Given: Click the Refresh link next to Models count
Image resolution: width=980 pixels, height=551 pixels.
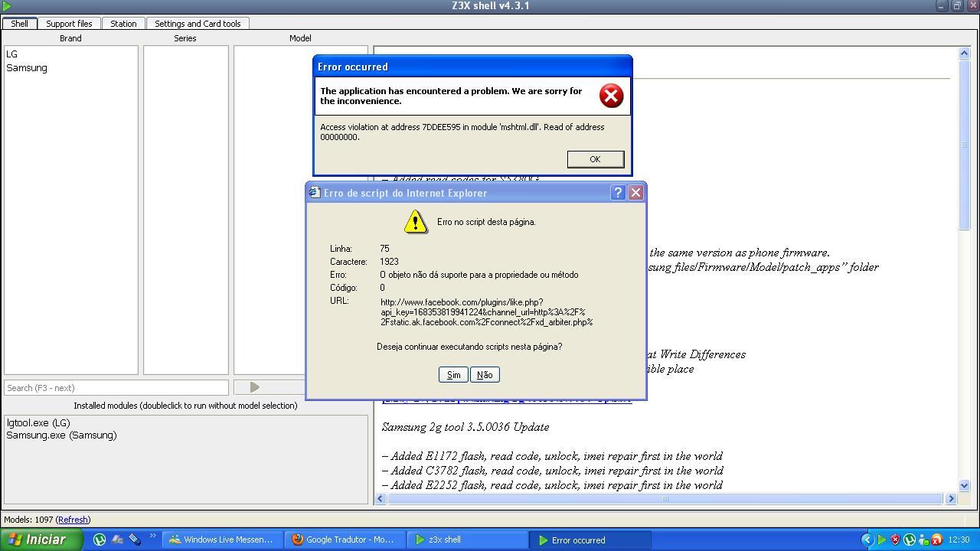Looking at the screenshot, I should tap(73, 520).
